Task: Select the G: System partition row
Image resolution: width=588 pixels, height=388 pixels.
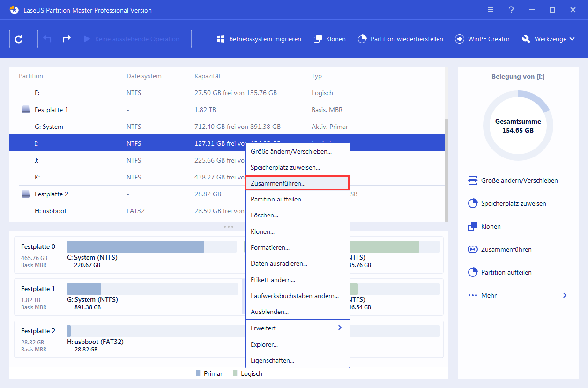Action: coord(227,127)
